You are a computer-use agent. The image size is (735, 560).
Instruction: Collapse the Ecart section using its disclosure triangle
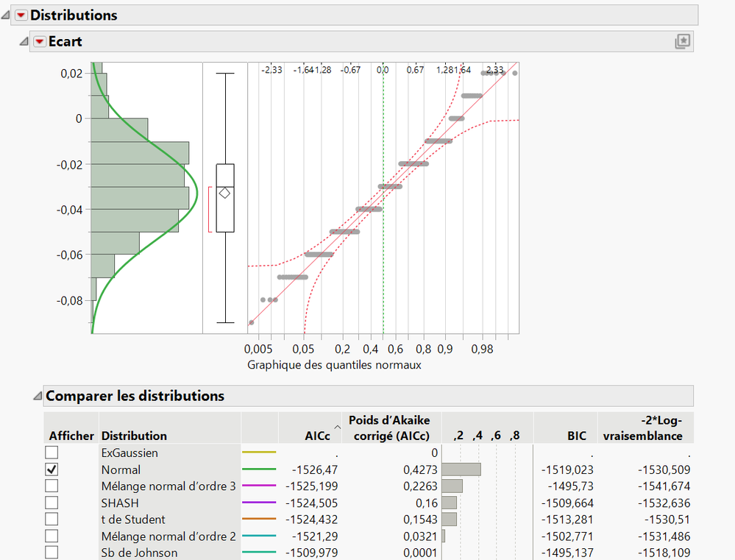pyautogui.click(x=23, y=41)
